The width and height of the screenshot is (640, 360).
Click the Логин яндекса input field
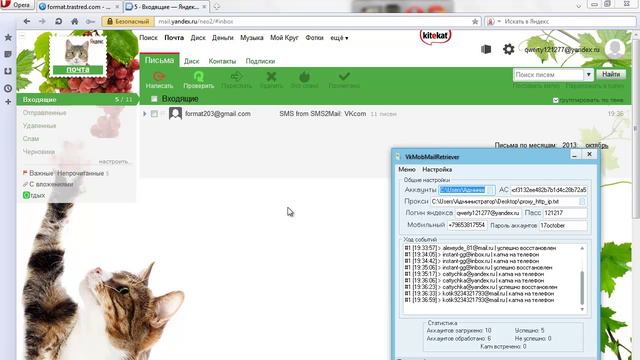click(x=488, y=213)
